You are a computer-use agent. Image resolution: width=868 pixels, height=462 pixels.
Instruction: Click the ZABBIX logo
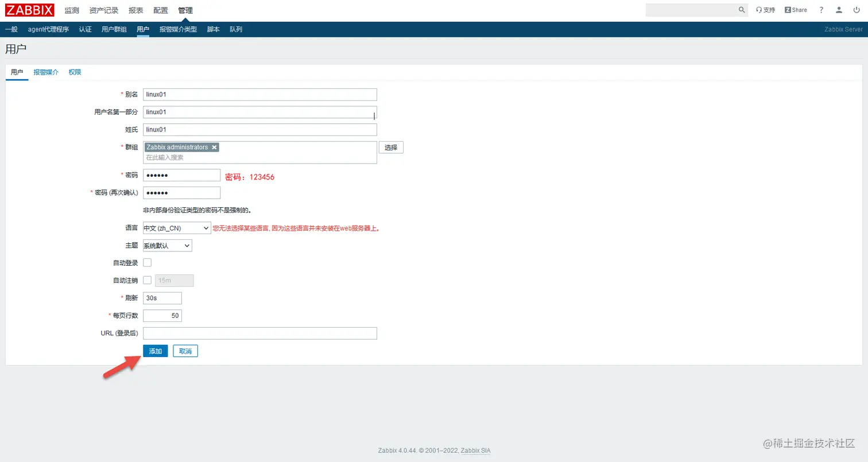click(30, 10)
